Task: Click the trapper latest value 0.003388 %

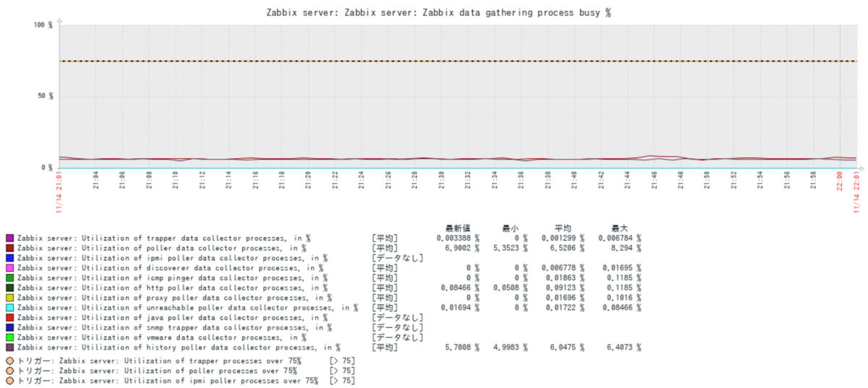Action: point(458,238)
